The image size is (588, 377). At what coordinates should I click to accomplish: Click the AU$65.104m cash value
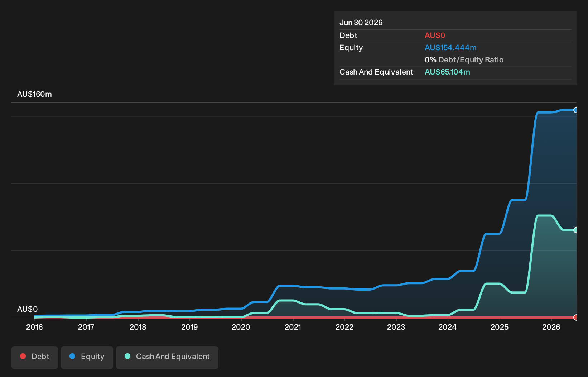[x=447, y=72]
